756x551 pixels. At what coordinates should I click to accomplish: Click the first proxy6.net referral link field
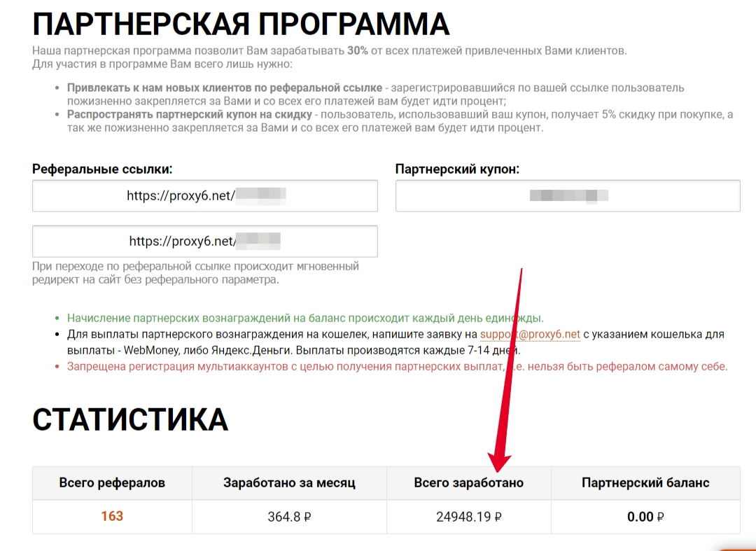(205, 196)
